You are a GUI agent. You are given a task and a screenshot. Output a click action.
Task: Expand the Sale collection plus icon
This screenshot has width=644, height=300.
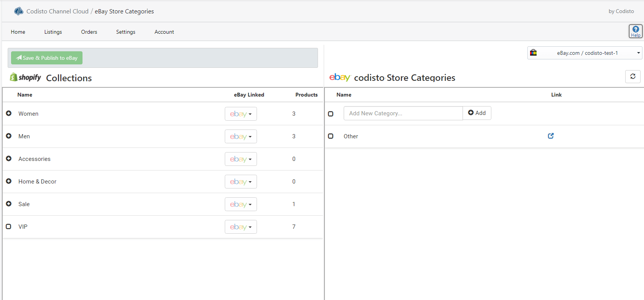point(9,204)
